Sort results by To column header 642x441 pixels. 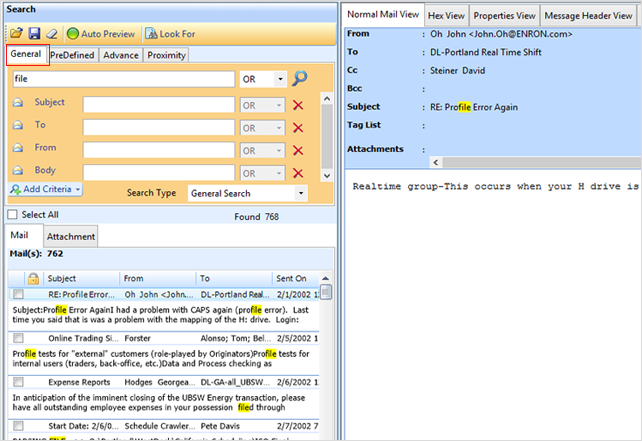coord(234,278)
